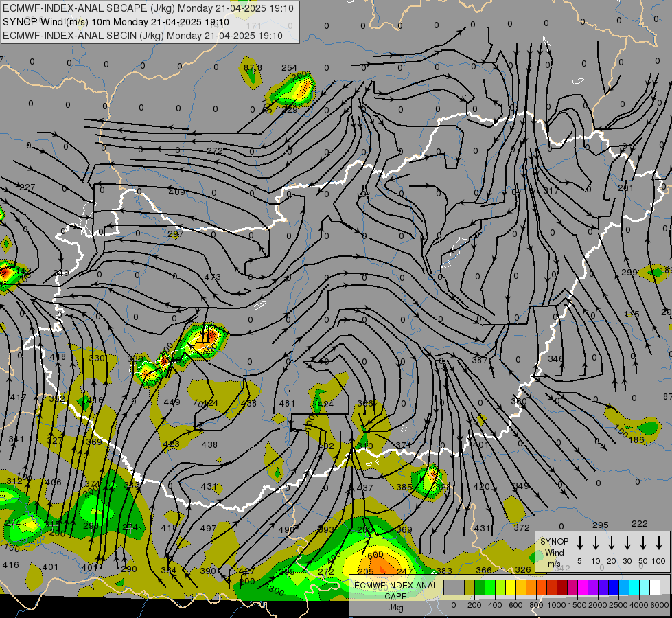This screenshot has width=672, height=618.
Task: Click the SBCIN title line in header
Action: [143, 36]
